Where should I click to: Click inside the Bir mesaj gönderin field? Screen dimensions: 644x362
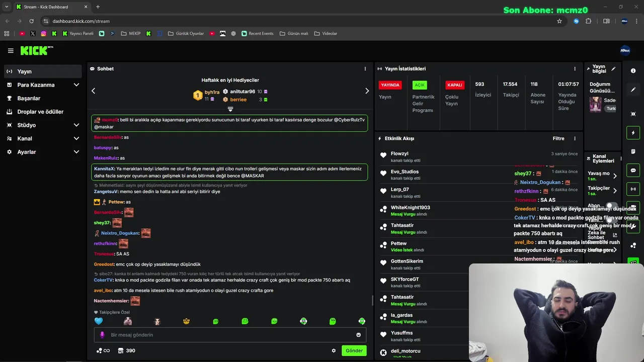click(x=230, y=335)
